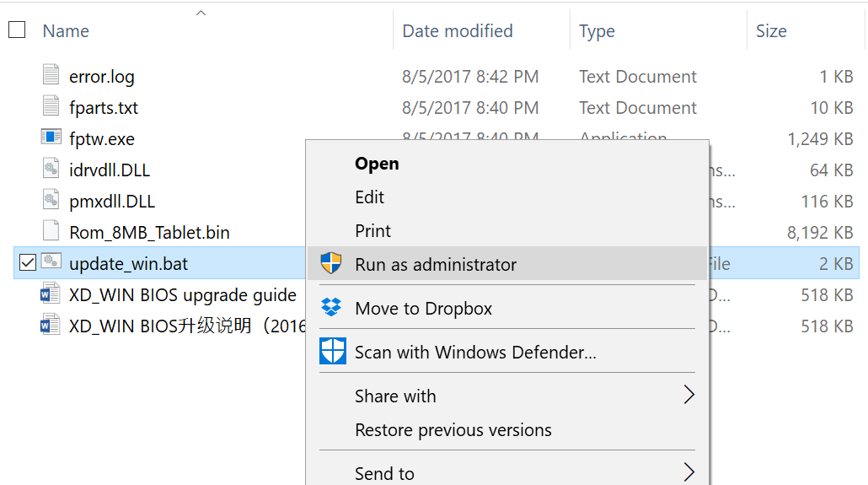The width and height of the screenshot is (868, 485).
Task: Select the fparts.txt file name
Action: point(104,108)
